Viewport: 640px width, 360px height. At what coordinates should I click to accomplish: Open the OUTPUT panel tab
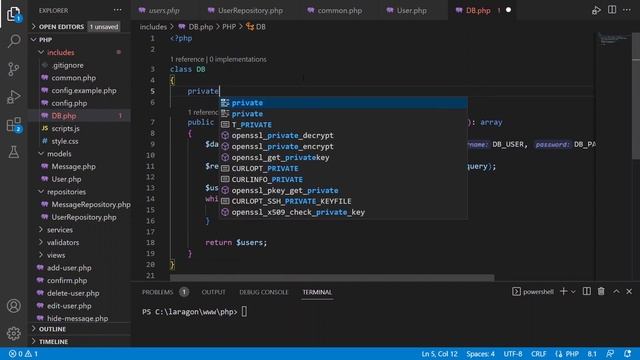pos(213,292)
